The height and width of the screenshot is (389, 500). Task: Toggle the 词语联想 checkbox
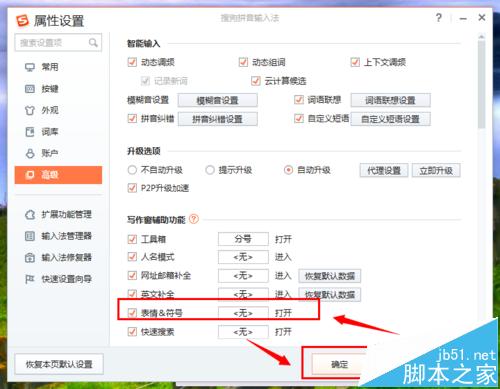coord(299,100)
